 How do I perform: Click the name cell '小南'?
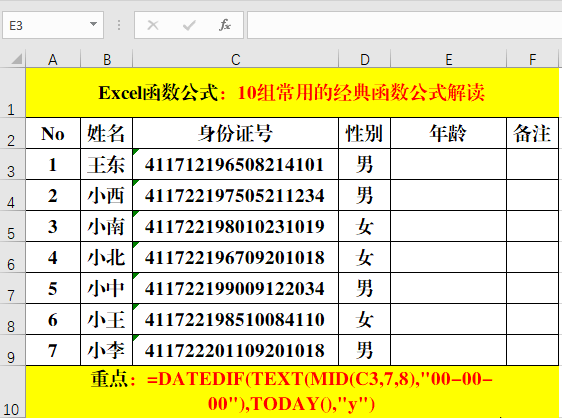(106, 226)
